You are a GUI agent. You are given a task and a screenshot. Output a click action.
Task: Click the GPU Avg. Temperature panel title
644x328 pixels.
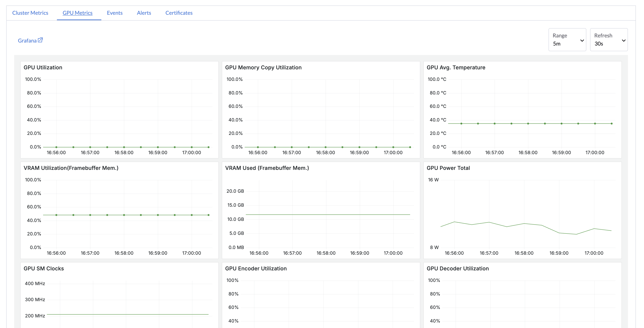(456, 67)
